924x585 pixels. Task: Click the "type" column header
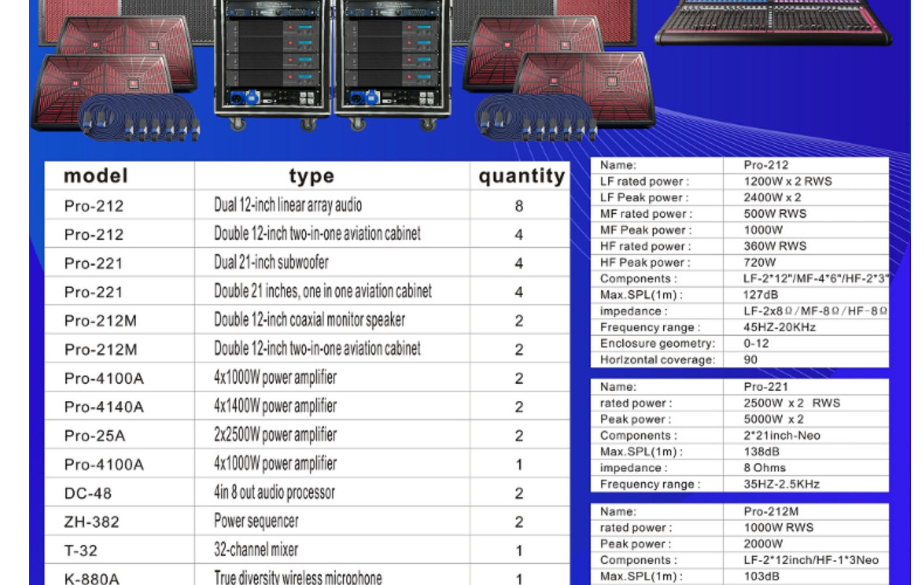[311, 175]
